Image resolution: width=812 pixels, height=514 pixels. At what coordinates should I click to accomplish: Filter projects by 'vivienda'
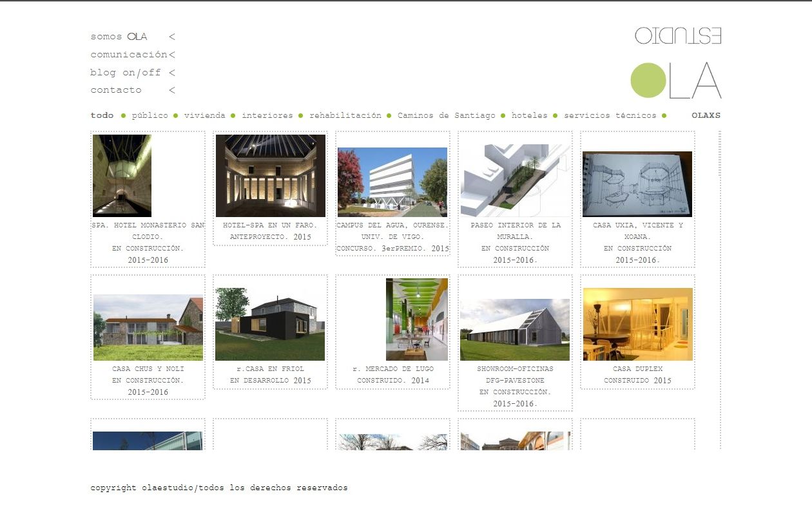coord(204,116)
